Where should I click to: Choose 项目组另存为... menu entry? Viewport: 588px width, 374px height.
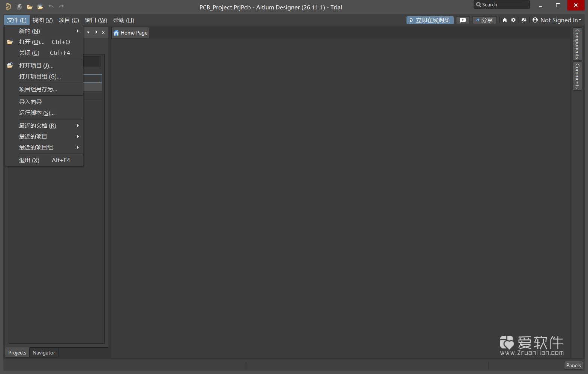(x=43, y=89)
